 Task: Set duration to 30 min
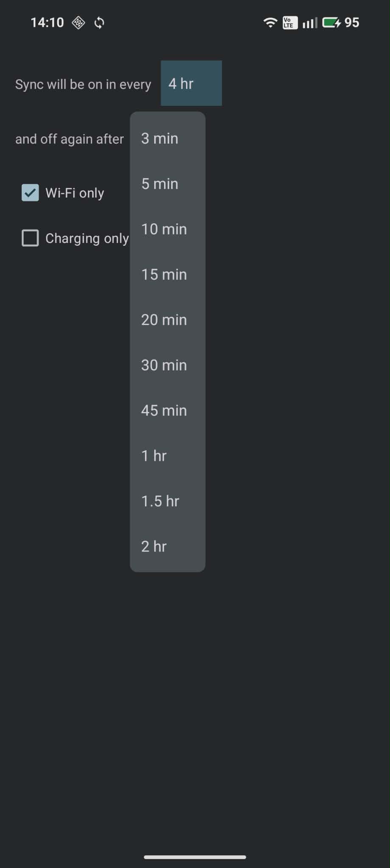pos(167,365)
